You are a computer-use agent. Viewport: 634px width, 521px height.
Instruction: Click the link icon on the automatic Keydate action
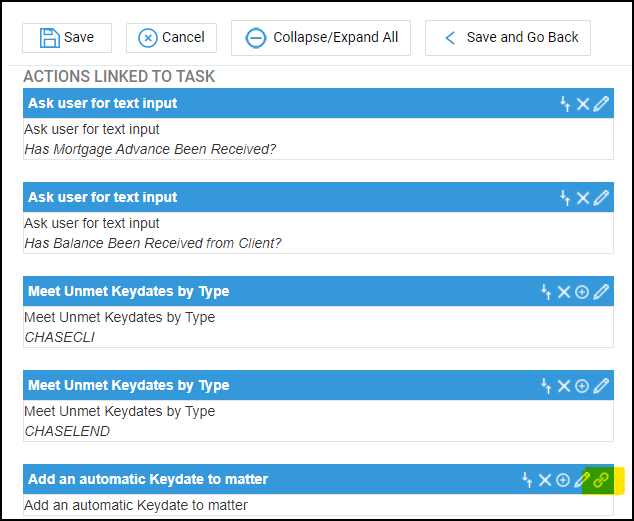(x=601, y=480)
